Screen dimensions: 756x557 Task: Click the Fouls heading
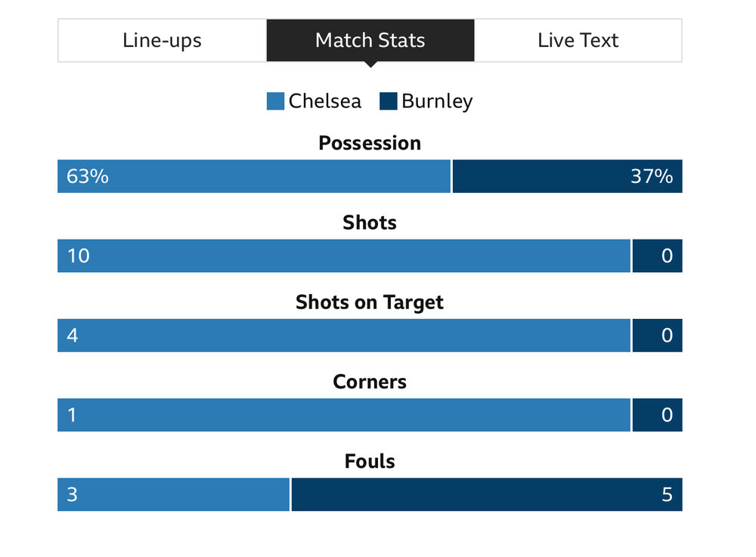pos(370,462)
